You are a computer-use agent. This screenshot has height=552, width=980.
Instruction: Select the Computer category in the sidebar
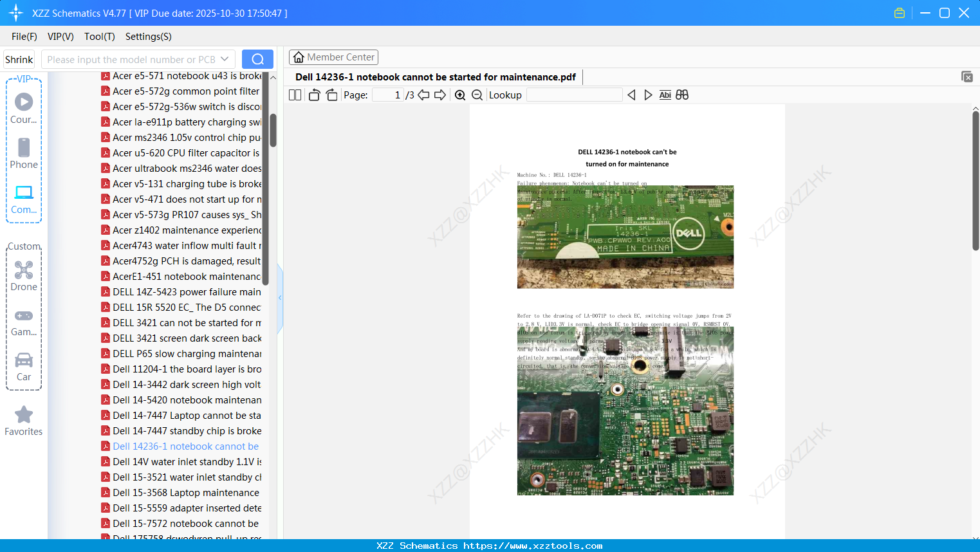(24, 199)
